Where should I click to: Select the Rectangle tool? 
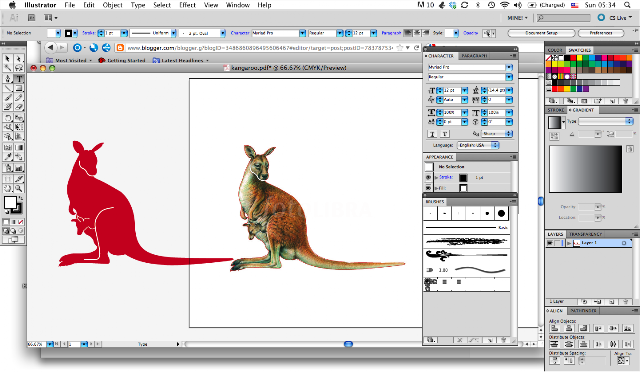pos(19,88)
